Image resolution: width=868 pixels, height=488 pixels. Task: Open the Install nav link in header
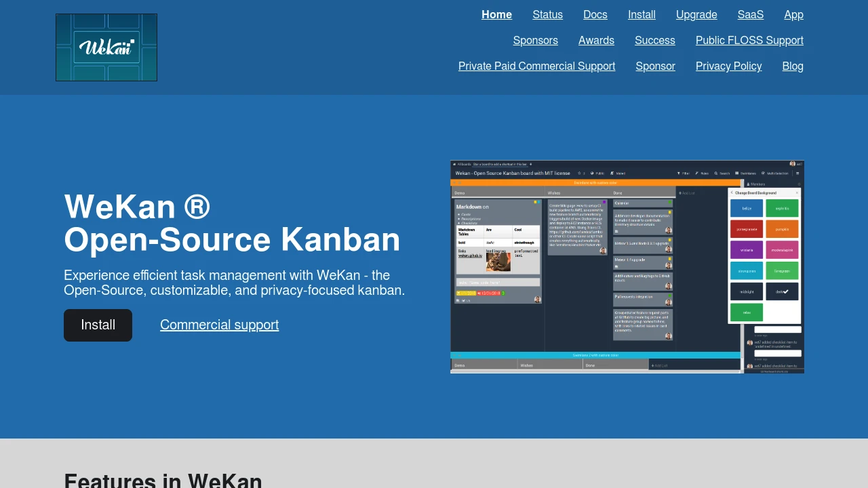642,15
